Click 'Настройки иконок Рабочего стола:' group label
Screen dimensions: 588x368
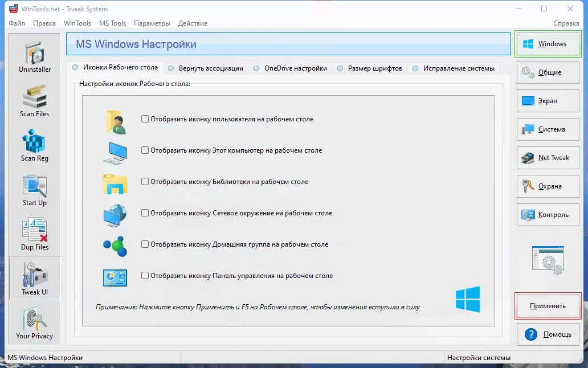pyautogui.click(x=134, y=84)
